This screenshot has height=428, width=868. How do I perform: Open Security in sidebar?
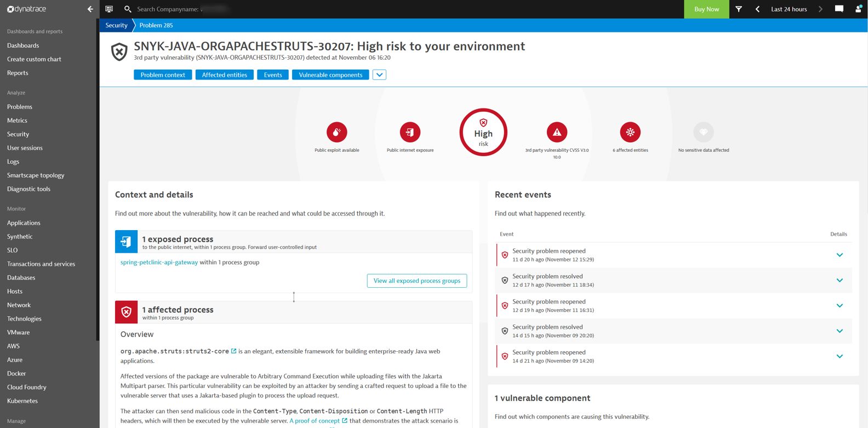[x=18, y=134]
